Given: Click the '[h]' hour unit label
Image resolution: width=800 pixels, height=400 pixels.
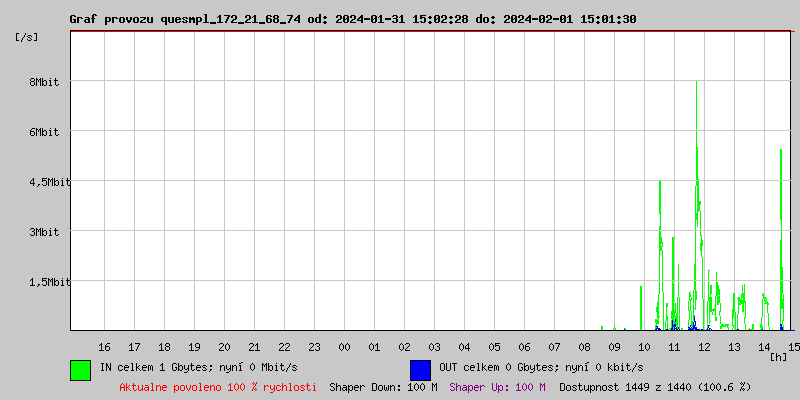Looking at the screenshot, I should click(779, 357).
